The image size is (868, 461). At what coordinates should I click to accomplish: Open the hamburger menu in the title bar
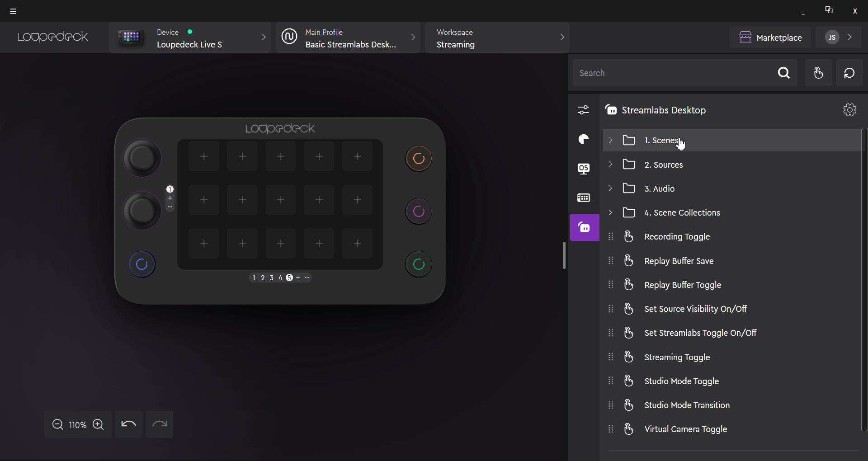[x=13, y=11]
